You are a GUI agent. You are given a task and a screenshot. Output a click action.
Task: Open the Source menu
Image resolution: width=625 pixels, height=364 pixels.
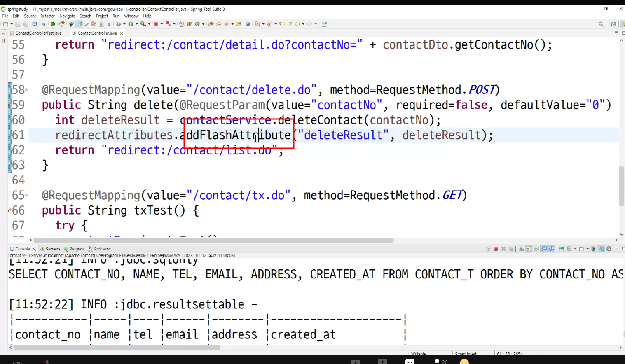[30, 16]
